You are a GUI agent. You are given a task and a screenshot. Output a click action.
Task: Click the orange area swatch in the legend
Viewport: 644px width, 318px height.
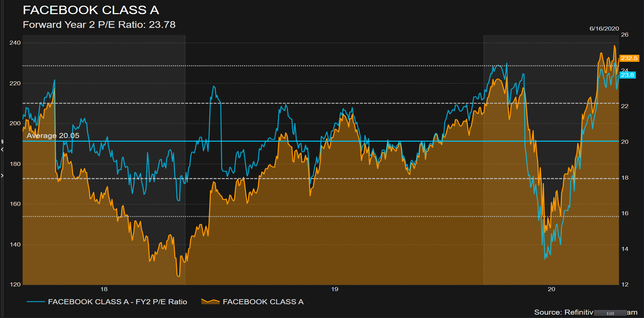210,301
